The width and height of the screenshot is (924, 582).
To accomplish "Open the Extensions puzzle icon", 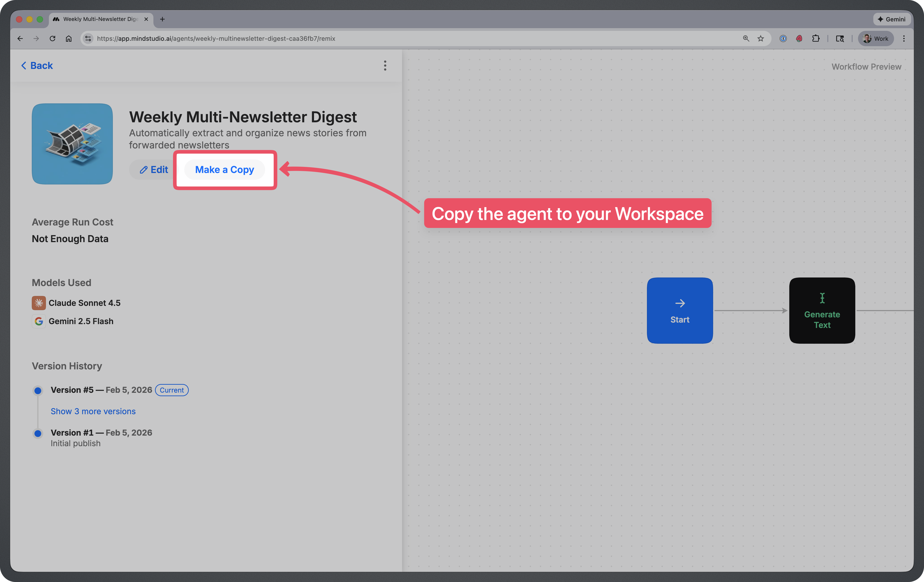I will pyautogui.click(x=815, y=38).
